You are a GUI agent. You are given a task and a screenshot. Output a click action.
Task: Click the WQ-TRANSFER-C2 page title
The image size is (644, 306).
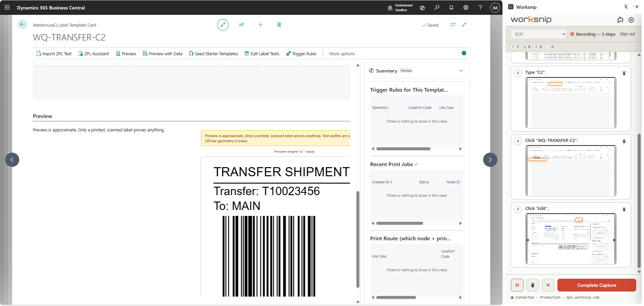point(69,37)
